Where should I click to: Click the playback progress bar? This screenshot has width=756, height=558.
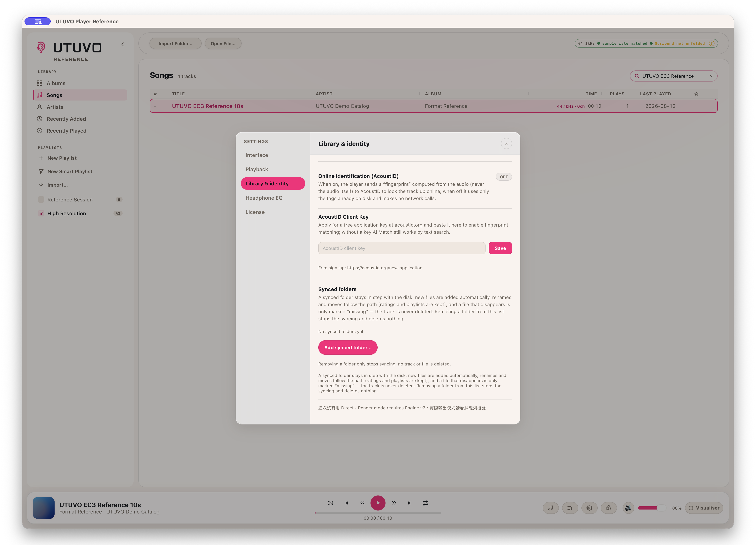(378, 512)
